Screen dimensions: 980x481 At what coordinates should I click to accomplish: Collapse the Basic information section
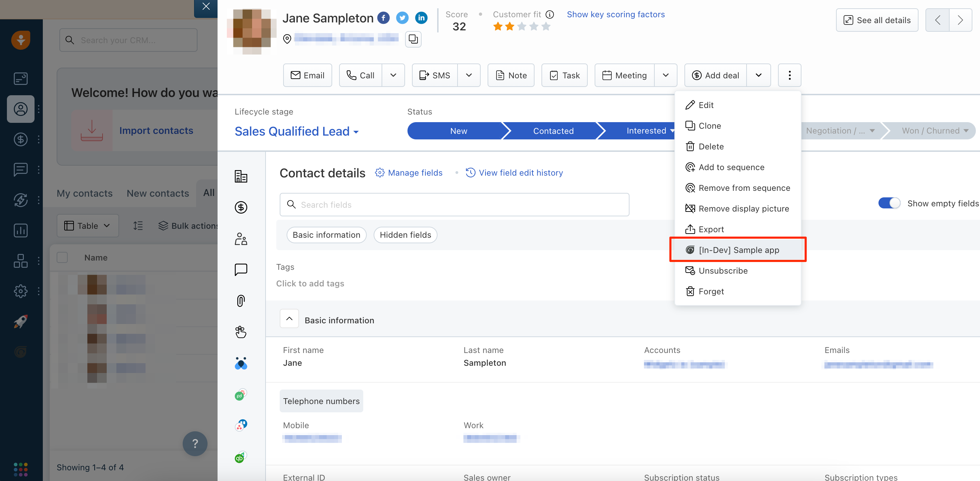coord(289,319)
